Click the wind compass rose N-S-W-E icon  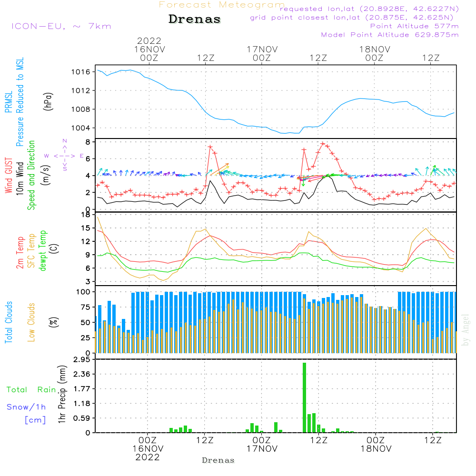point(64,156)
